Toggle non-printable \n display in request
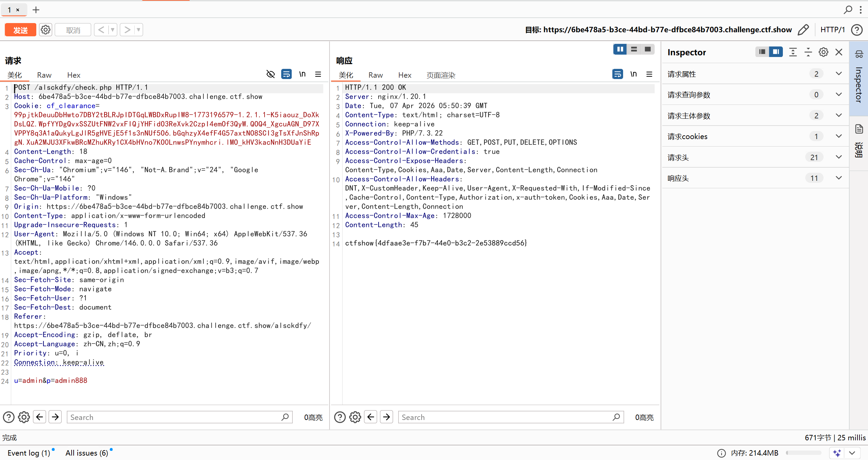The image size is (868, 460). coord(302,74)
